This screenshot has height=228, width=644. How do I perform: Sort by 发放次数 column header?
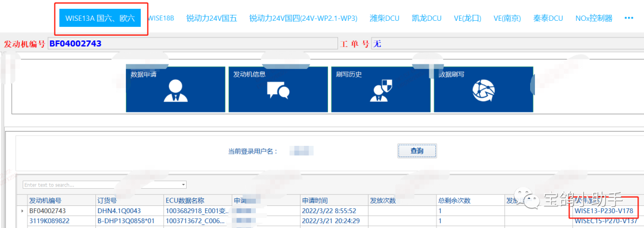[x=402, y=201]
